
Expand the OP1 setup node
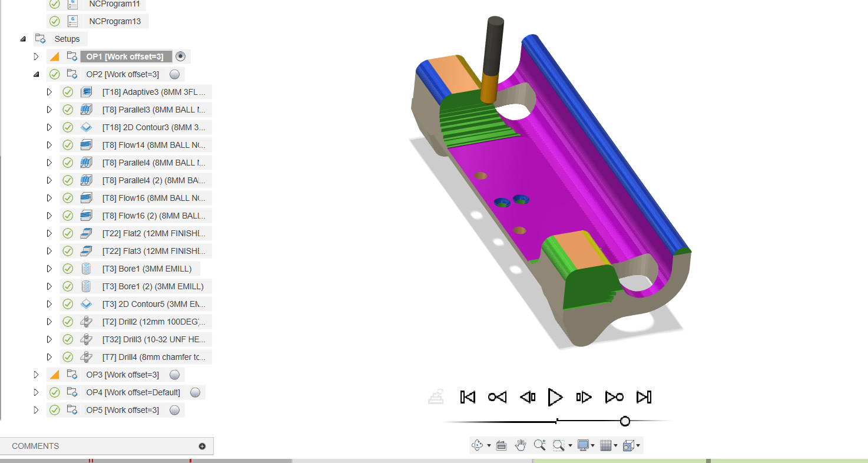coord(36,57)
